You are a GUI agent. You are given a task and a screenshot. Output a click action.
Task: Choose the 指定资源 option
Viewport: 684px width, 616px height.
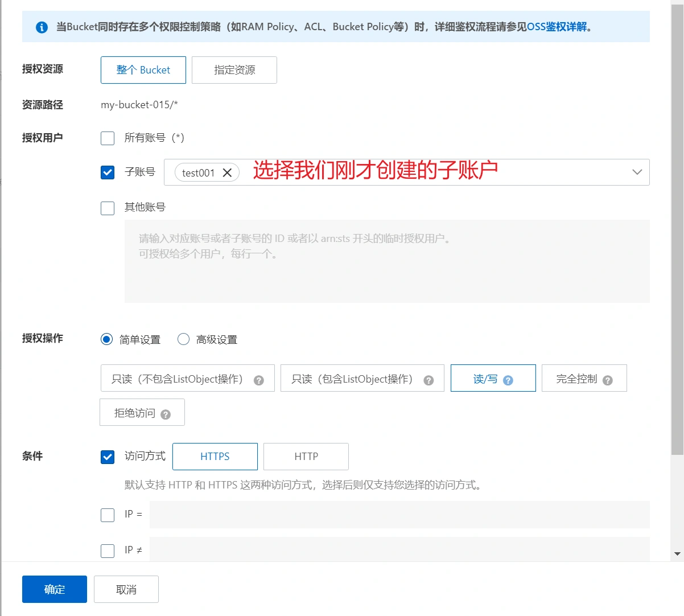point(234,70)
